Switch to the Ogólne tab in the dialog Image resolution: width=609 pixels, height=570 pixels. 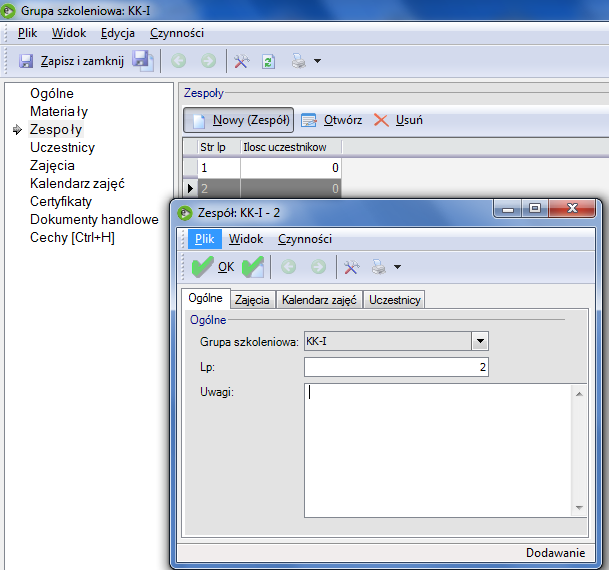206,298
